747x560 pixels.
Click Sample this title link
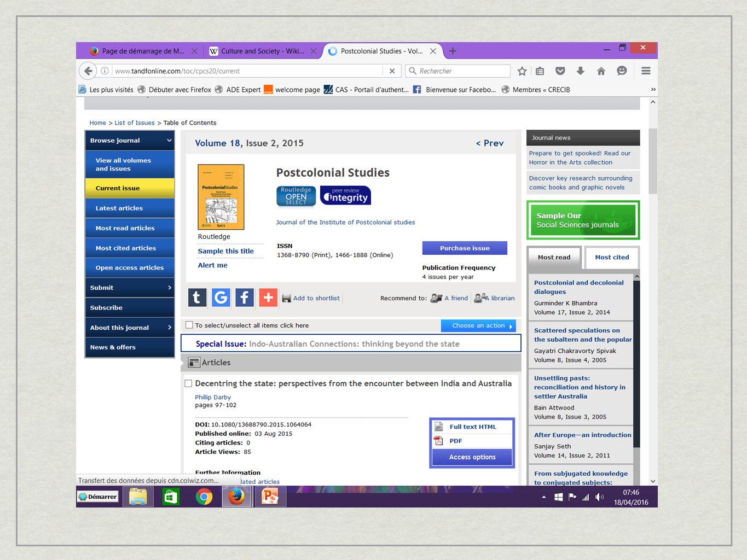[226, 251]
